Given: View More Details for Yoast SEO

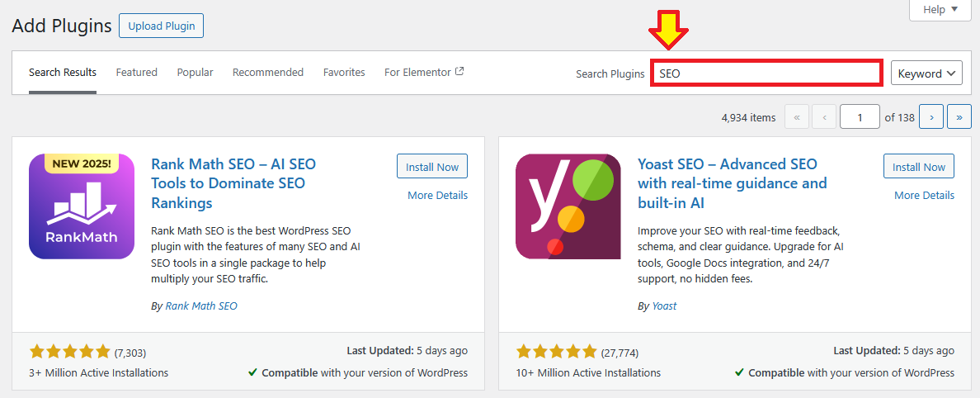Looking at the screenshot, I should tap(924, 196).
